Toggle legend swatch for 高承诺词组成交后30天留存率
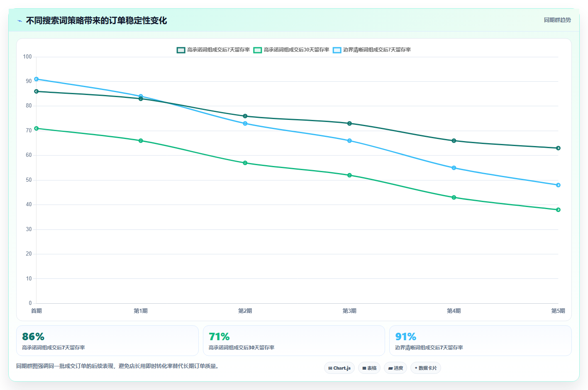Screen dimensions: 588x390 click(258, 50)
